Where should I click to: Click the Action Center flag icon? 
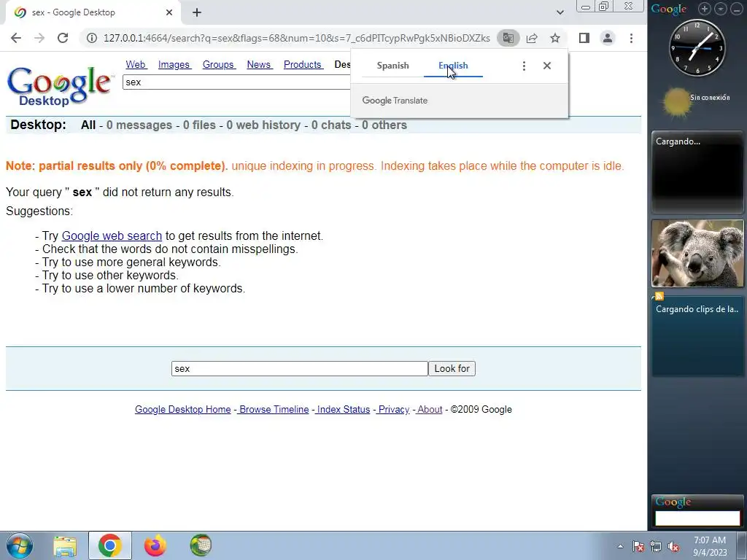(x=638, y=546)
